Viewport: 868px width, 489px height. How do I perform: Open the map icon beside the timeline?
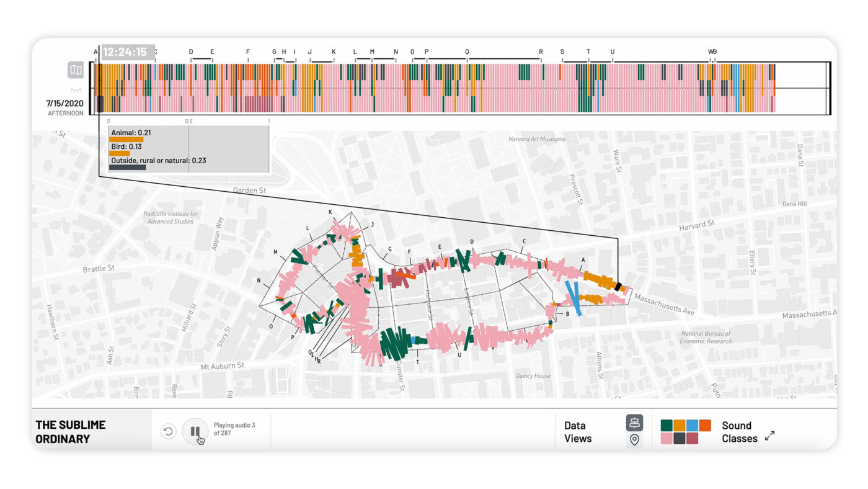(76, 70)
